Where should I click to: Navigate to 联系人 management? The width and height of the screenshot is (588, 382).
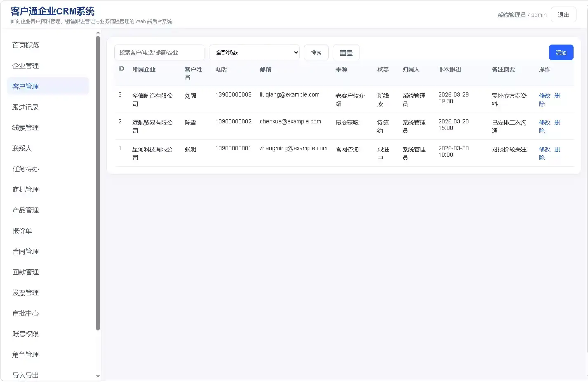coord(22,148)
